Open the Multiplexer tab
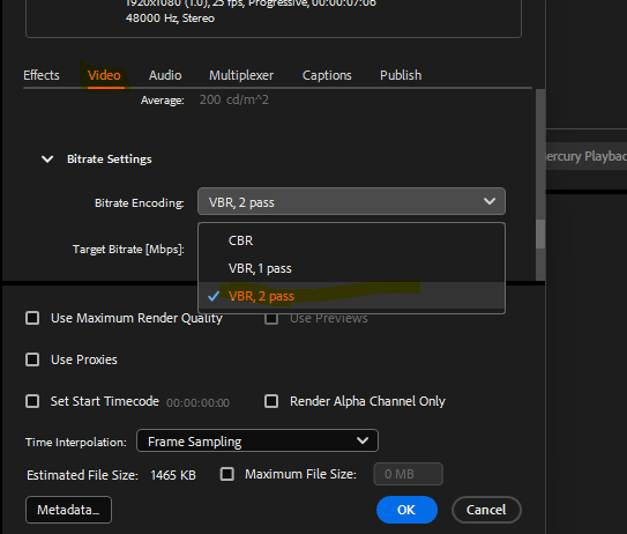Image resolution: width=627 pixels, height=534 pixels. [241, 75]
